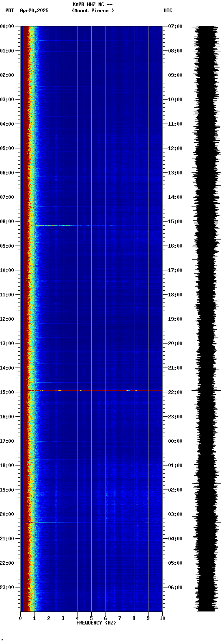224x644 pixels.
Task: Click the 'PDT' timezone label
Action: coord(9,11)
